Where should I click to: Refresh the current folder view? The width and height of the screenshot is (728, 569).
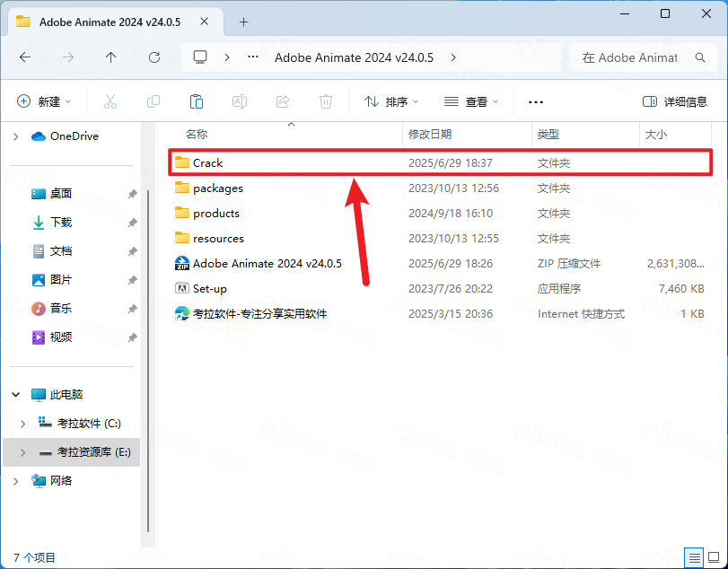(154, 57)
